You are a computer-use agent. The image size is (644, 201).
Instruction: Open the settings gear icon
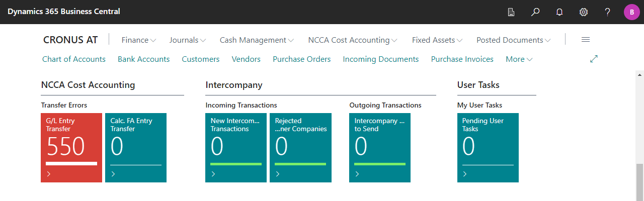[584, 12]
